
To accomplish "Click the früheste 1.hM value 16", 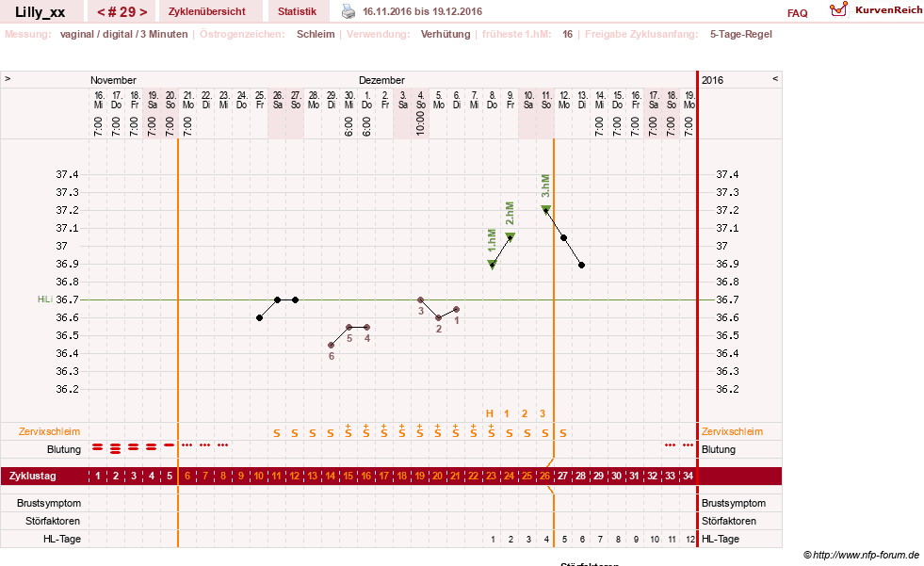I will pyautogui.click(x=567, y=34).
